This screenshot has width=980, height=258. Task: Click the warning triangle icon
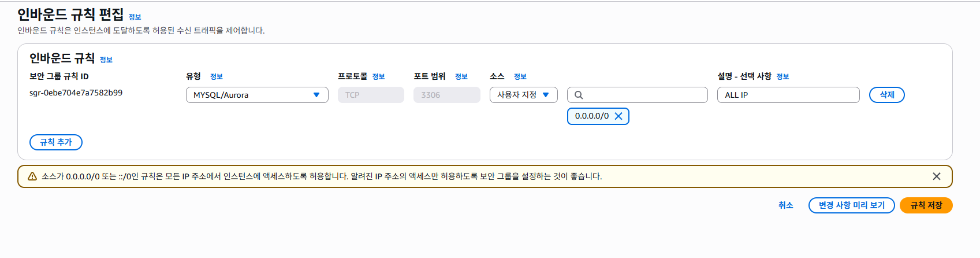[x=32, y=176]
